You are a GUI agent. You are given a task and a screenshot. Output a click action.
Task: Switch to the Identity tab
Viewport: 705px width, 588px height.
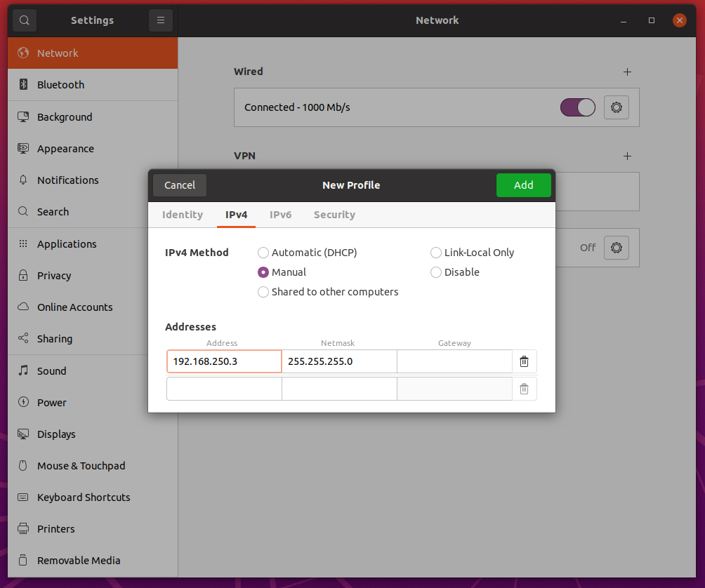(x=182, y=215)
